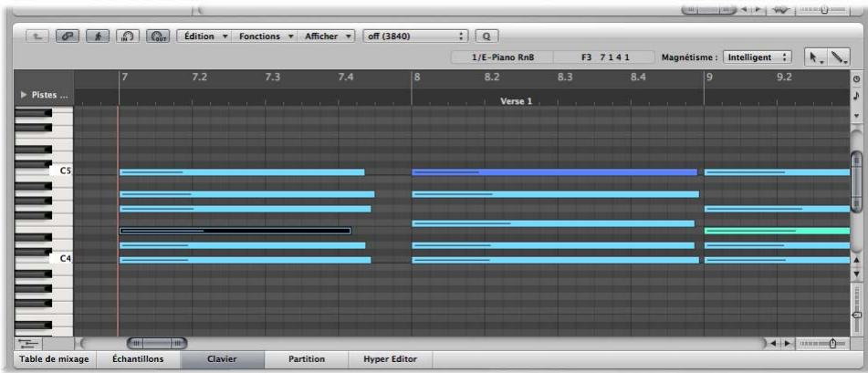This screenshot has height=373, width=868.
Task: Select the Pointer tool menu
Action: click(x=815, y=57)
